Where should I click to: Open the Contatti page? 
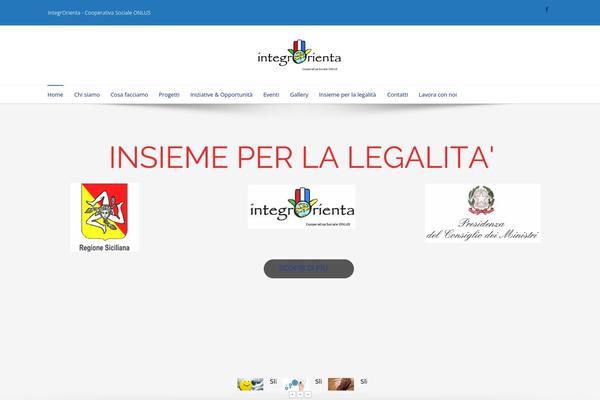tap(397, 95)
